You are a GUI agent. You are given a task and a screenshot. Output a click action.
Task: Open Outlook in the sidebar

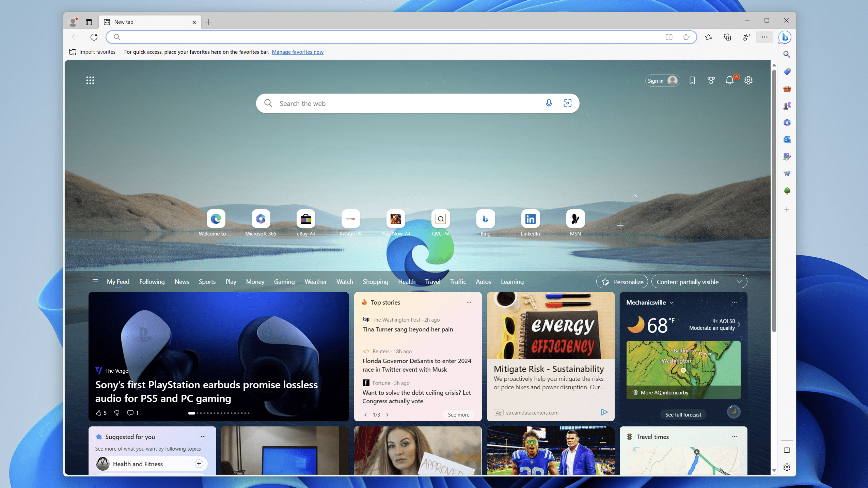tap(787, 140)
